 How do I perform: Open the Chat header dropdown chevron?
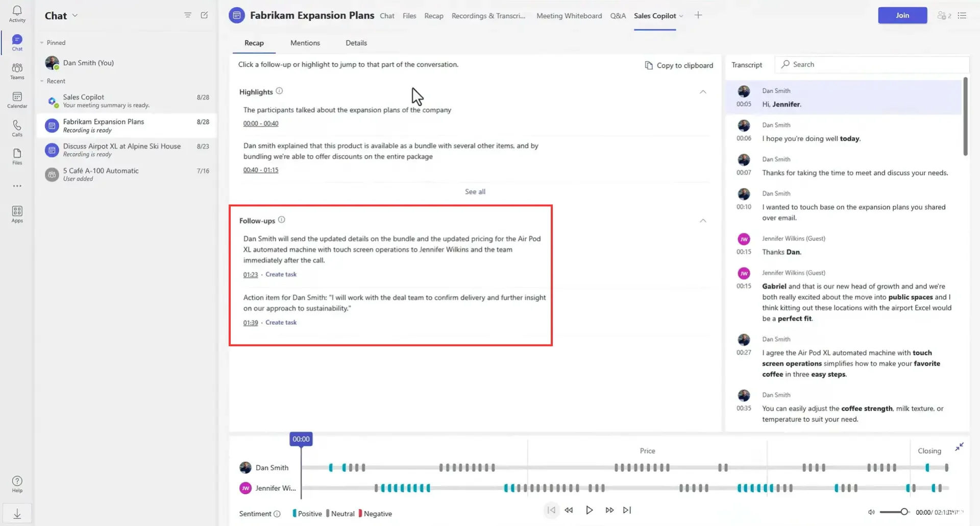(x=75, y=15)
